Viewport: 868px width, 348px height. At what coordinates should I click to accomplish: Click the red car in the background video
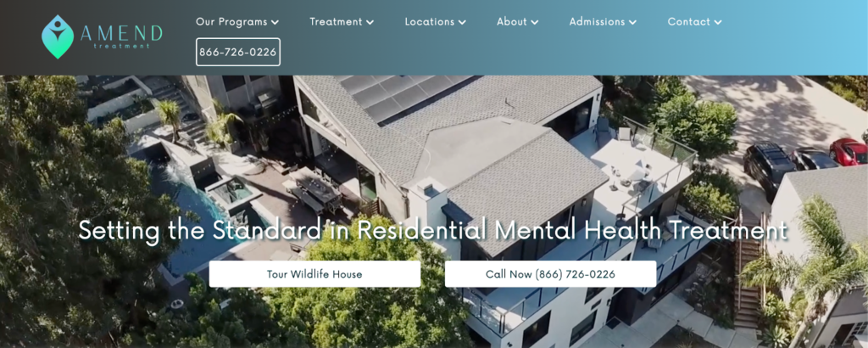(x=848, y=151)
